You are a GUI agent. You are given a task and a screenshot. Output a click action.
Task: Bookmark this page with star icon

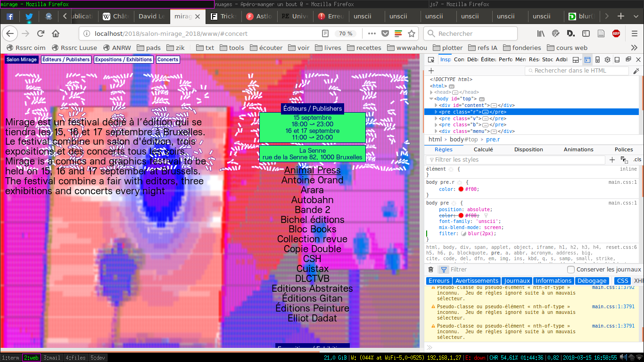tap(412, 33)
